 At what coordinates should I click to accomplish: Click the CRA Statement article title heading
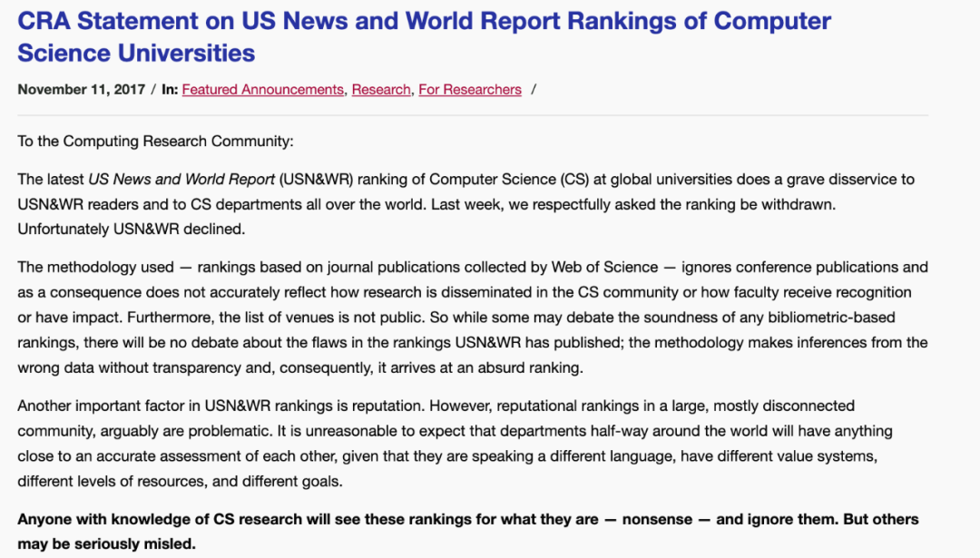[425, 37]
